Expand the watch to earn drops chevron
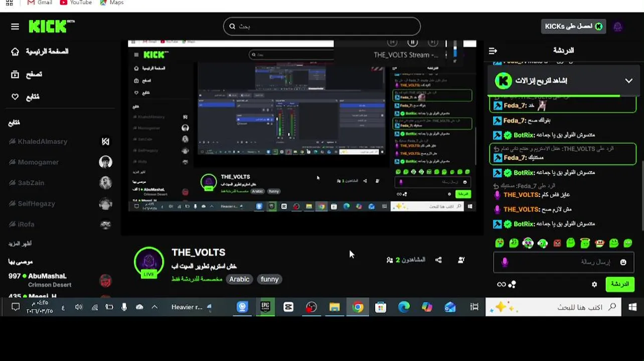 click(x=628, y=81)
